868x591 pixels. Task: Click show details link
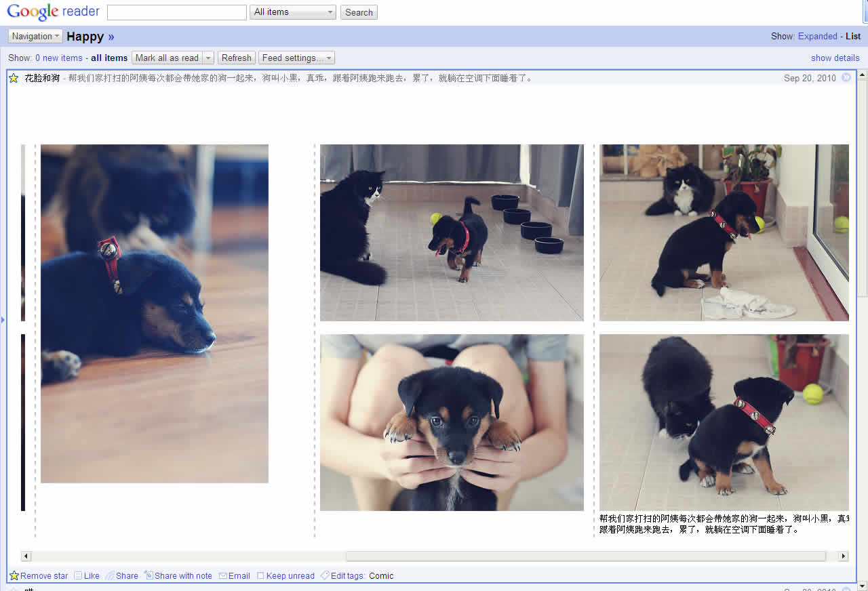pyautogui.click(x=835, y=58)
